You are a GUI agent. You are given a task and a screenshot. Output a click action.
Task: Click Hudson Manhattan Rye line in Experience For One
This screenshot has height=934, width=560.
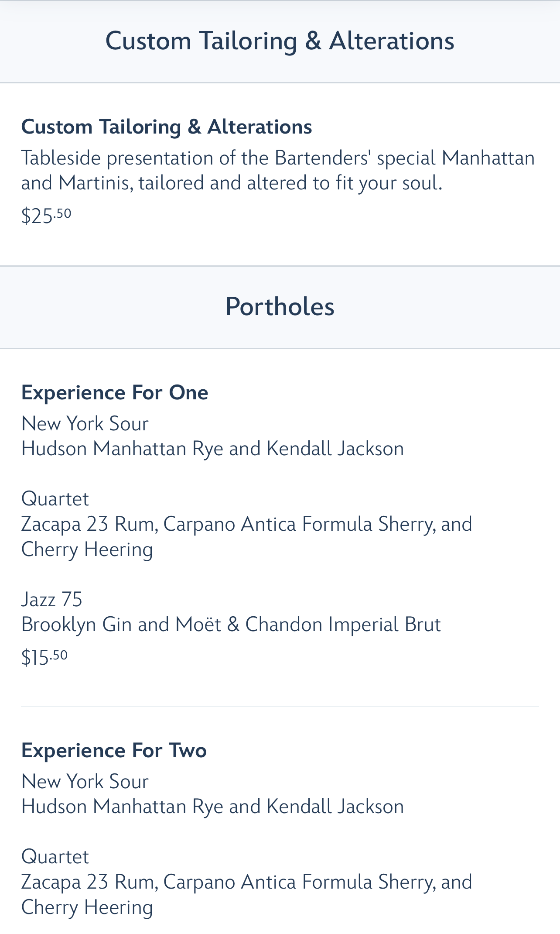[212, 449]
